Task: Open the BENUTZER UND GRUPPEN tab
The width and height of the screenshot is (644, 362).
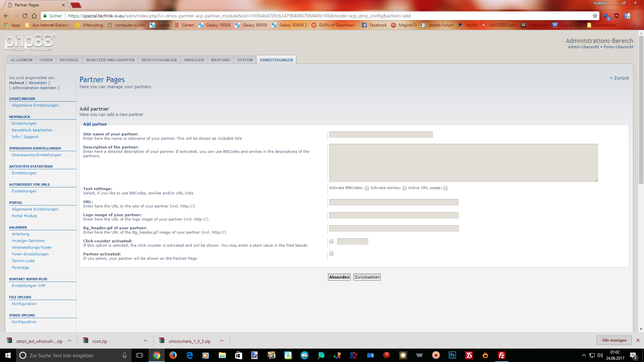Action: tap(110, 60)
